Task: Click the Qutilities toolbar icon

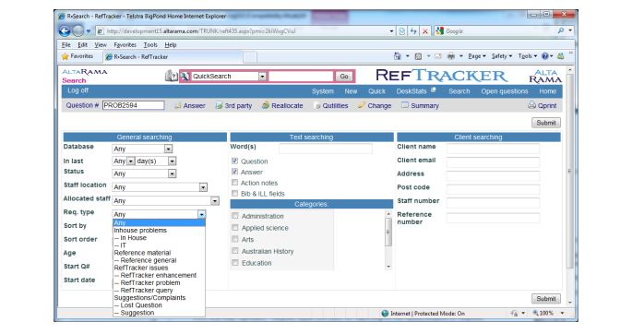Action: tap(317, 106)
